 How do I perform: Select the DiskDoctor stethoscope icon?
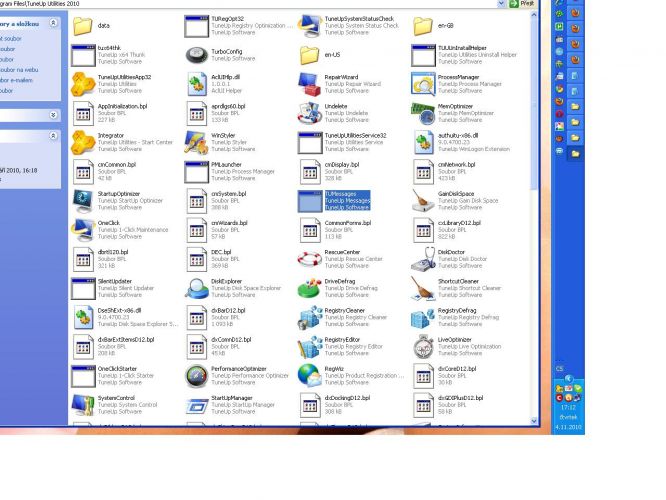click(x=423, y=259)
